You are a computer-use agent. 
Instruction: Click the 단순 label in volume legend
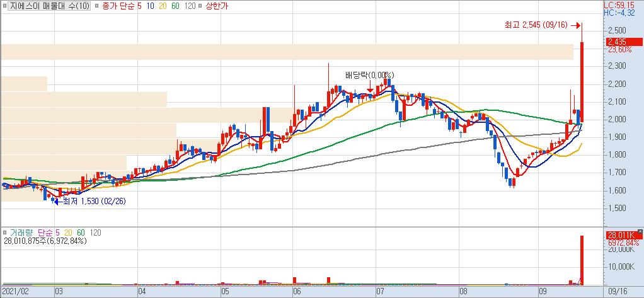(x=45, y=232)
